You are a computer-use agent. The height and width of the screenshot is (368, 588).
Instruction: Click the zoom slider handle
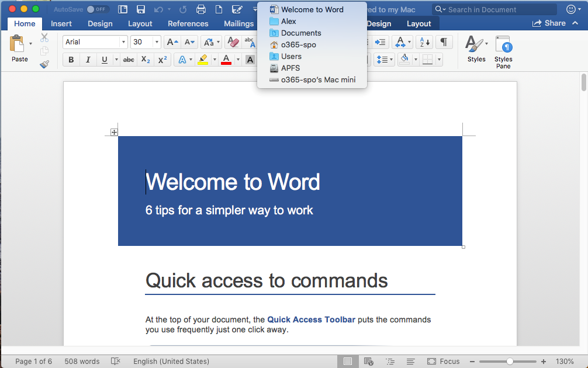[x=510, y=362]
